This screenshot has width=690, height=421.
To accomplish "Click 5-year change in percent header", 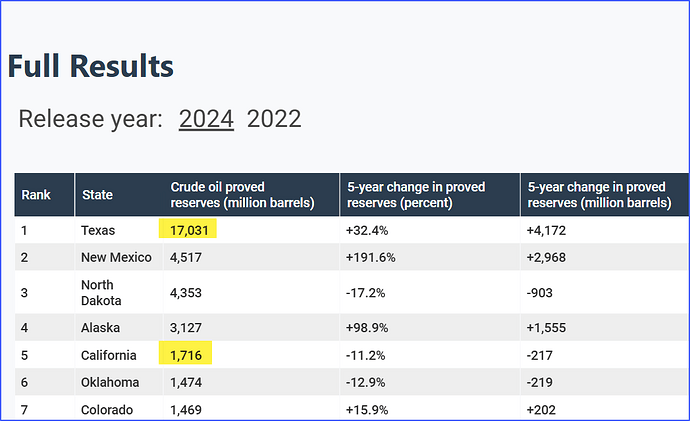I will (x=416, y=195).
